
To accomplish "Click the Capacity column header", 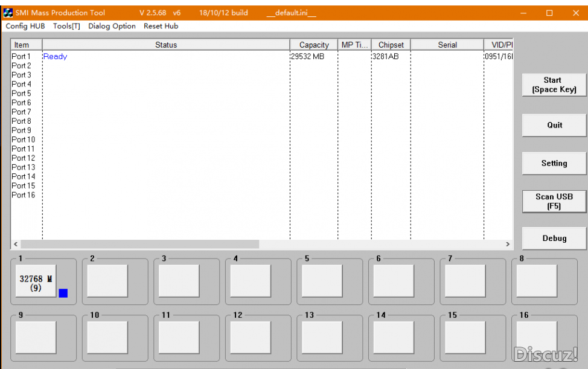I will pyautogui.click(x=314, y=45).
